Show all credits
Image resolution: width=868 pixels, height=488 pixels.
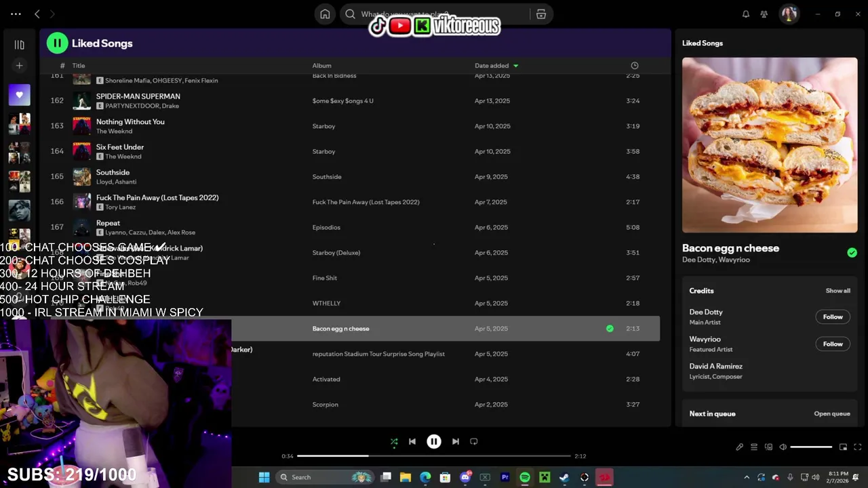click(x=837, y=291)
